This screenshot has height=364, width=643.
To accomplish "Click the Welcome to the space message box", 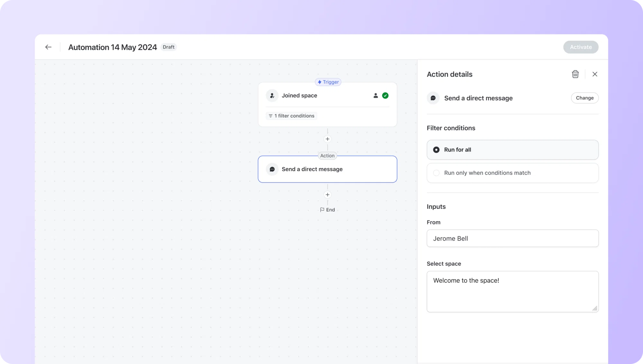I will point(512,291).
